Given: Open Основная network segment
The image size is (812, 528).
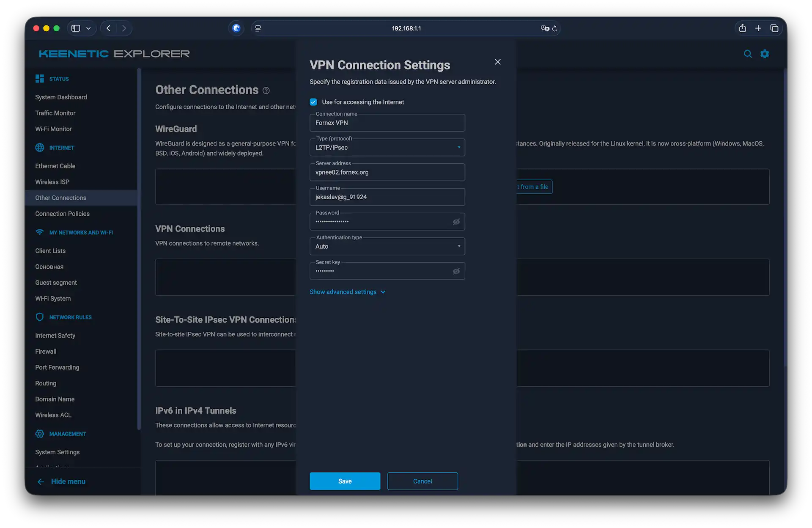Looking at the screenshot, I should click(49, 267).
